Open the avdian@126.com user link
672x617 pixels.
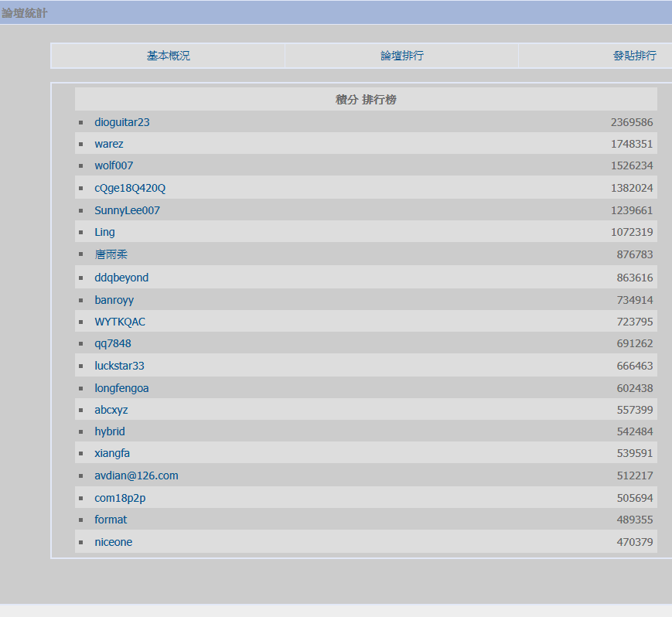coord(136,476)
